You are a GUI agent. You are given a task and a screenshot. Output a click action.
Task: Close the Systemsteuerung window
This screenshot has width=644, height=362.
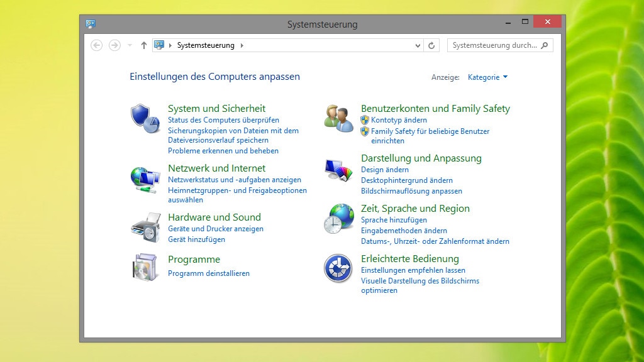tap(548, 22)
